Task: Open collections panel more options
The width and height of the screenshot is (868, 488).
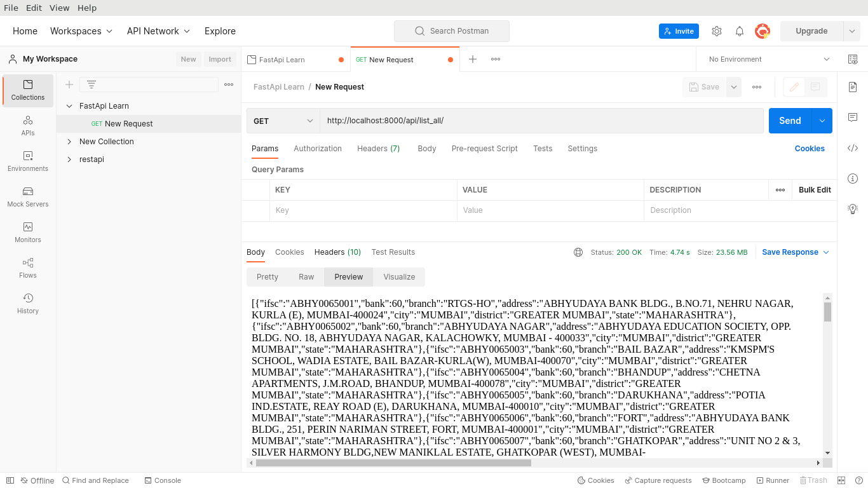Action: point(229,85)
